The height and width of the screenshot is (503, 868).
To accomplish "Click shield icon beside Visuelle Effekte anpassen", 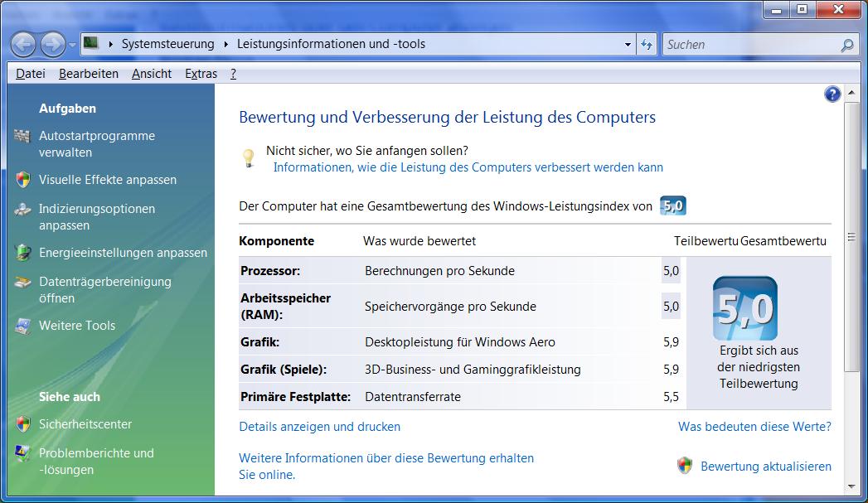I will (x=22, y=179).
